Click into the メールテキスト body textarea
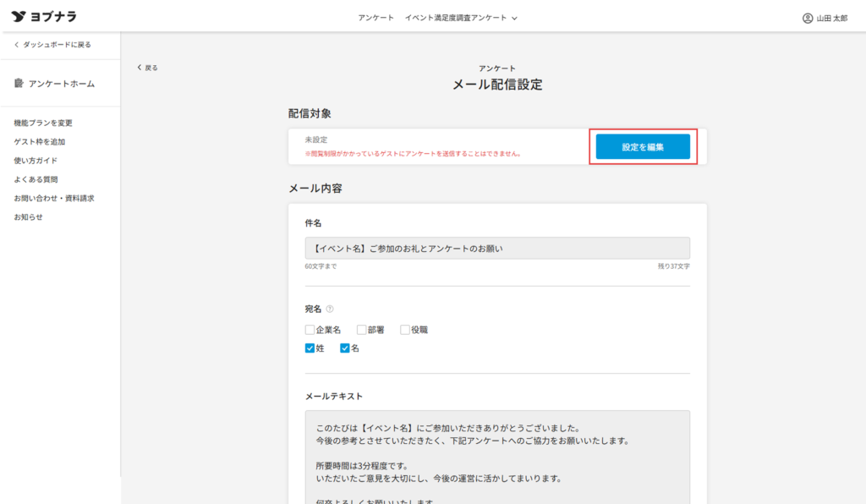Image resolution: width=866 pixels, height=504 pixels. (496, 457)
